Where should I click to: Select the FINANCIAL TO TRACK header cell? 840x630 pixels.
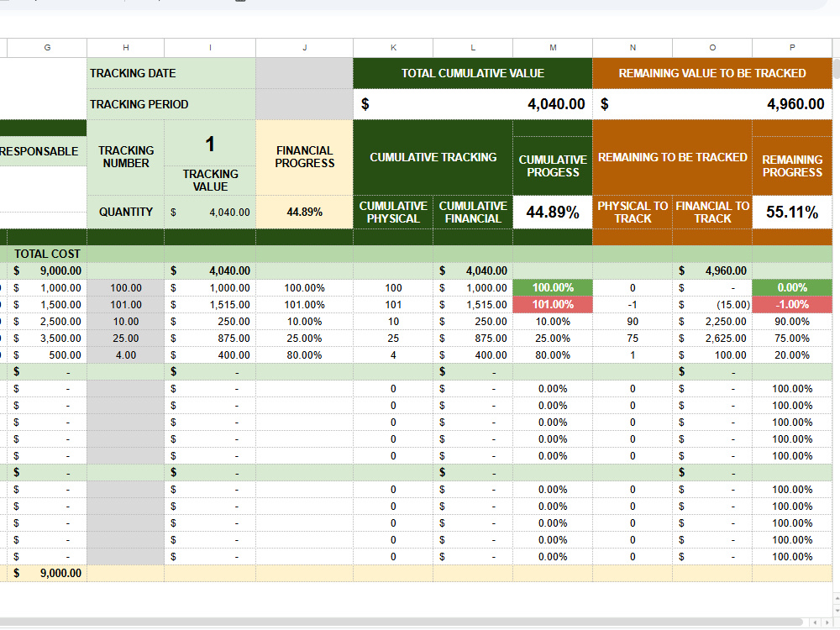712,213
